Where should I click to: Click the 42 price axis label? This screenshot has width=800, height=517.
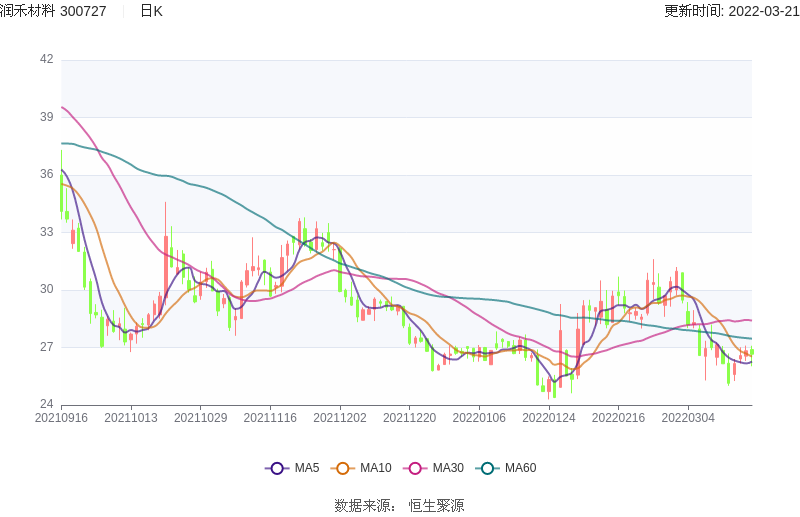47,60
